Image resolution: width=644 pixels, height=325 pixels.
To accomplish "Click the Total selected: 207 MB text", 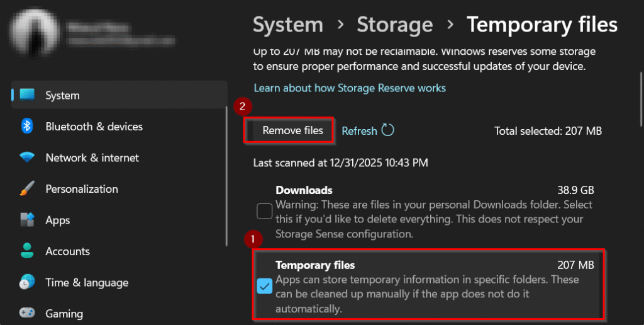I will (548, 131).
